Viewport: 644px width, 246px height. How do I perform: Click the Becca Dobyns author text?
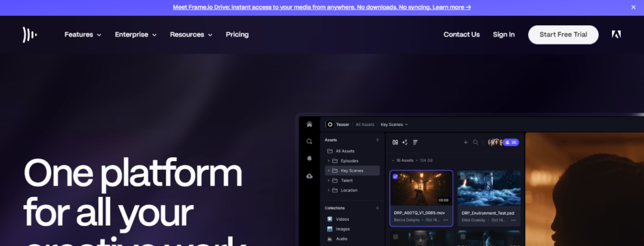click(407, 220)
